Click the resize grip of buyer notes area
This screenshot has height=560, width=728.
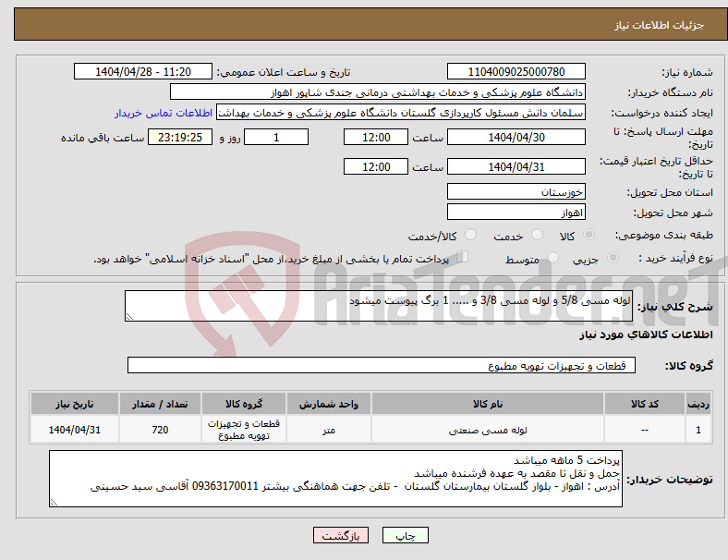coord(54,503)
